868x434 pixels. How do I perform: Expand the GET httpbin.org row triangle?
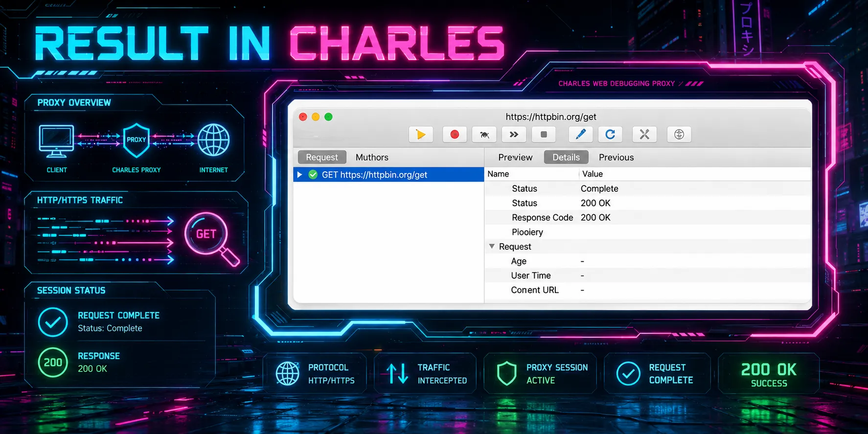coord(299,175)
